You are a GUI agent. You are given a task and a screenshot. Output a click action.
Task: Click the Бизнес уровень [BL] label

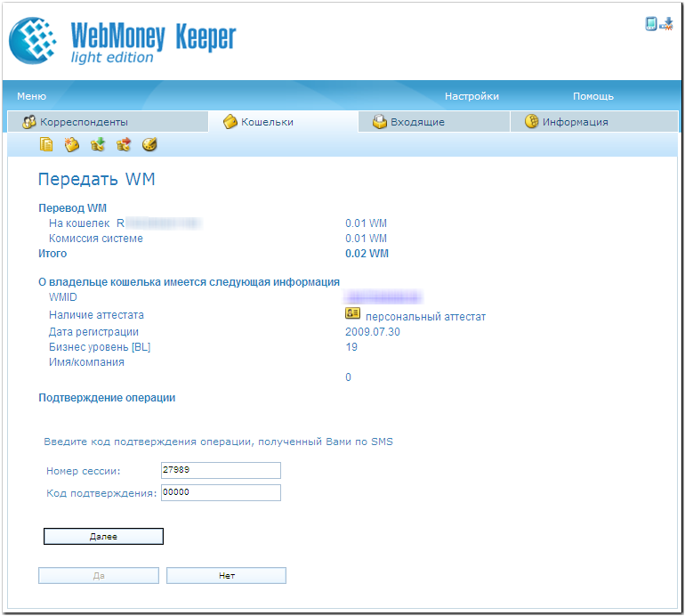(x=100, y=347)
